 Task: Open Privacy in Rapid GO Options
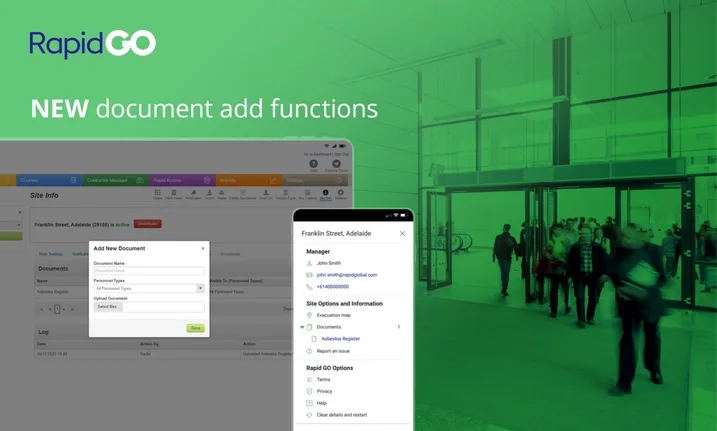(325, 392)
